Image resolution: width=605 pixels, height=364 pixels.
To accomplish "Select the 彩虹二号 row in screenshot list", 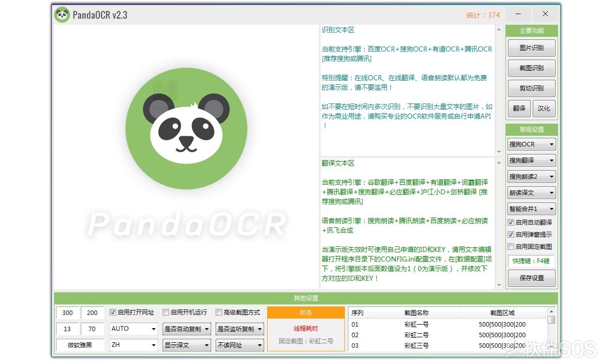I will (416, 335).
